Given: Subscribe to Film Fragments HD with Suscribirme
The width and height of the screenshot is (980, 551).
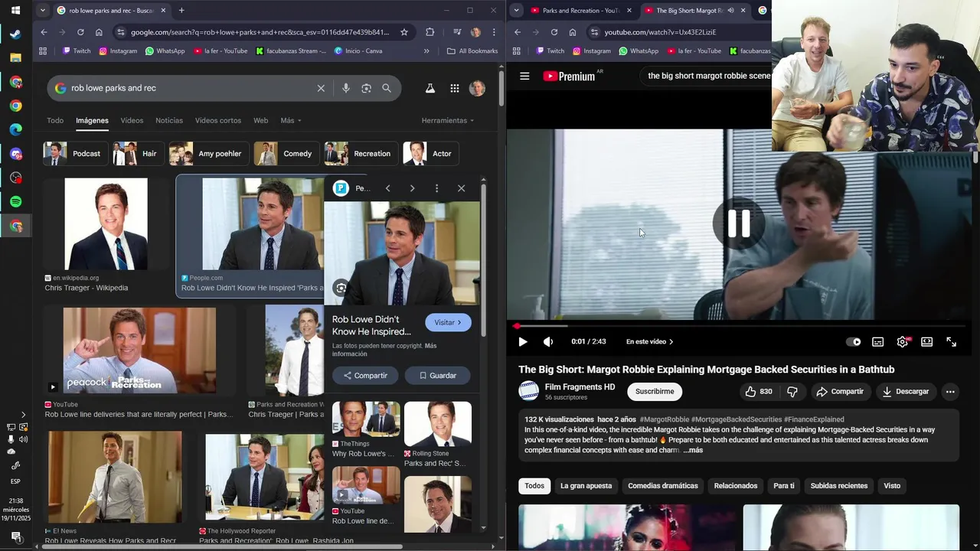Looking at the screenshot, I should pyautogui.click(x=655, y=392).
